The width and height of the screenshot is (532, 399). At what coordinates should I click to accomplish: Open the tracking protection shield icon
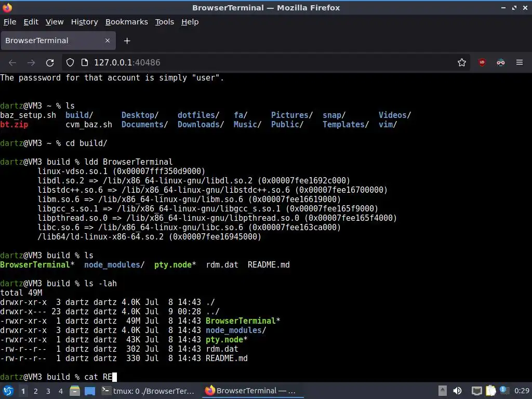coord(70,63)
